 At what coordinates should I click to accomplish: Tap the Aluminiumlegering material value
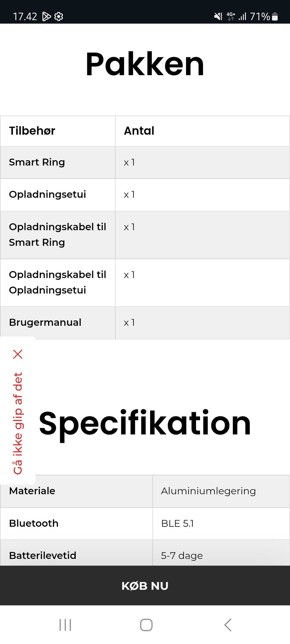pos(208,491)
